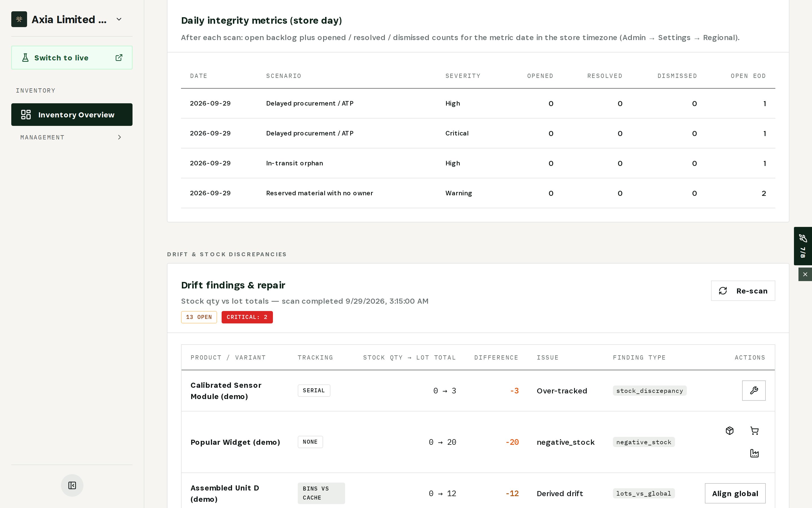Click the Axia Limited logo icon
Screen dimensions: 812x508
[x=19, y=19]
